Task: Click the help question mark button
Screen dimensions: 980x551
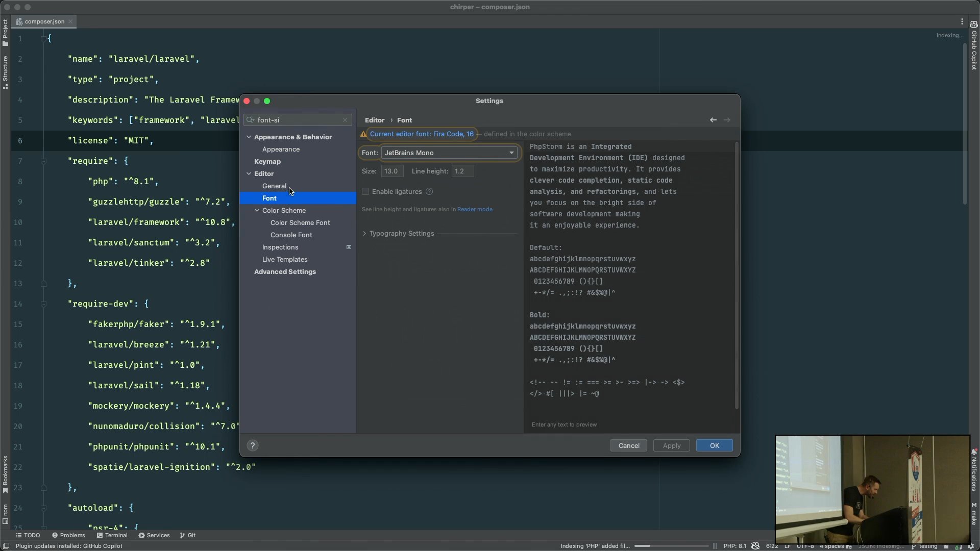Action: [253, 445]
